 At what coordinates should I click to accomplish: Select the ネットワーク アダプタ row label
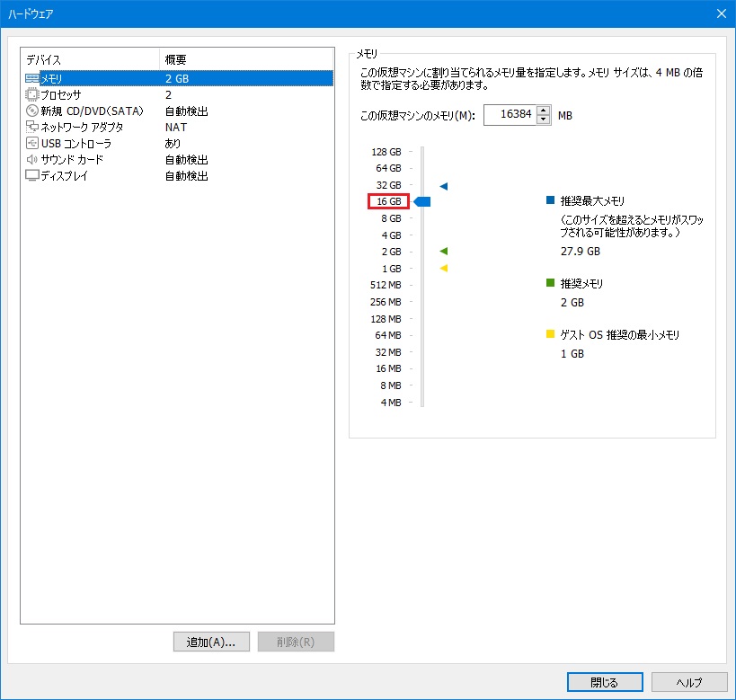click(x=82, y=127)
